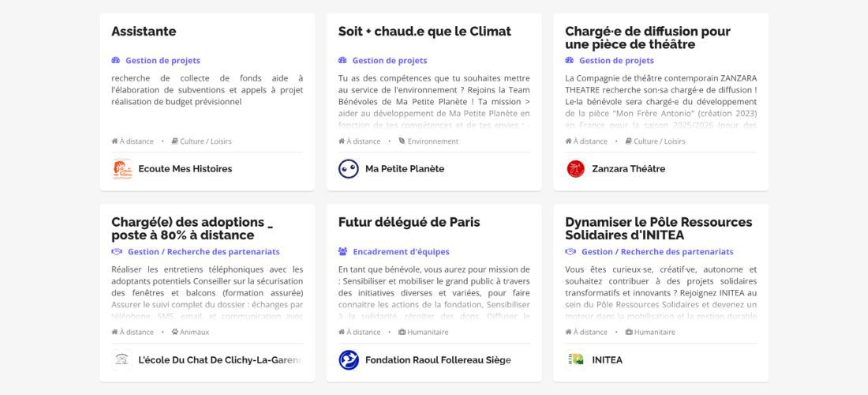Screen dimensions: 868x395
Task: Open the Futur délégué de Paris listing
Action: point(409,222)
